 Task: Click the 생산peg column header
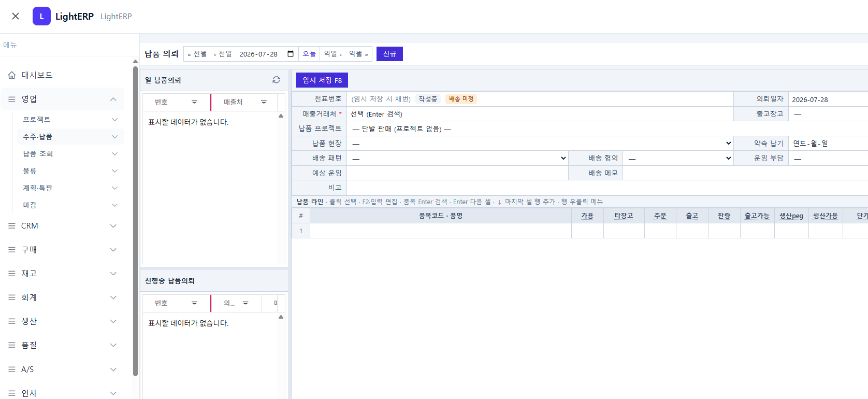[791, 216]
